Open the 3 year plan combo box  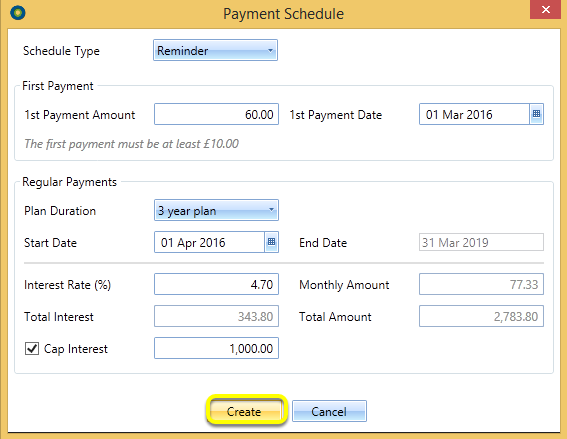point(216,210)
